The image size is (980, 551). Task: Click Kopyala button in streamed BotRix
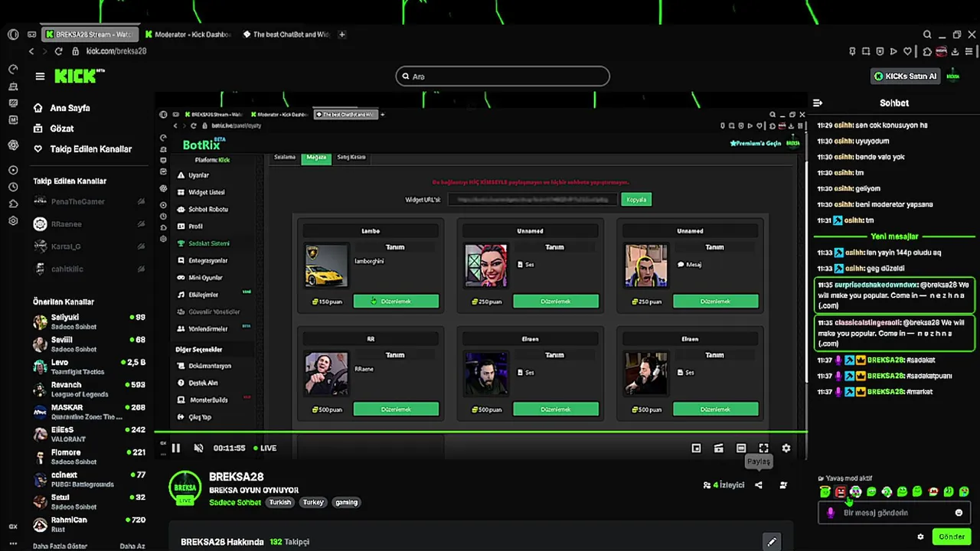coord(636,200)
